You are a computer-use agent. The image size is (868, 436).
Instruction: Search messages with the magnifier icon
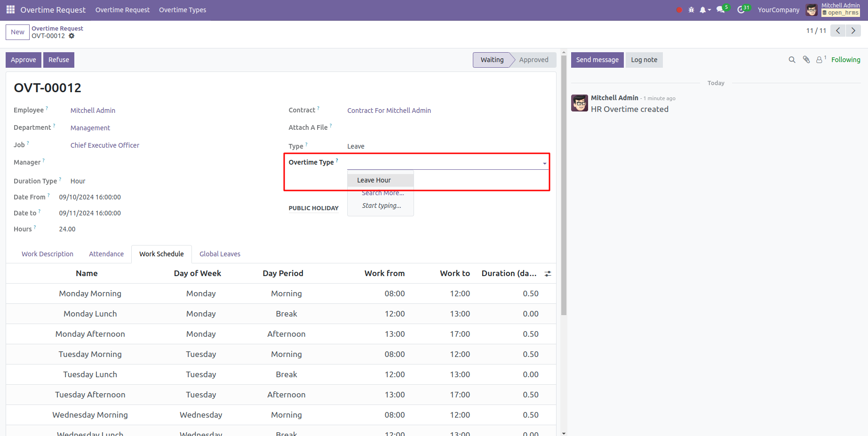[792, 60]
